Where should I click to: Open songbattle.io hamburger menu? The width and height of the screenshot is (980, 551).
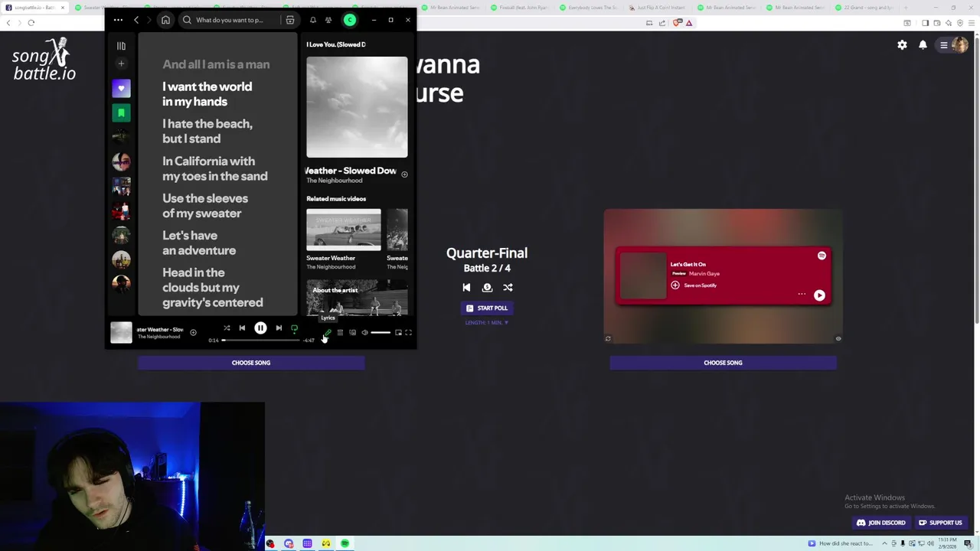[944, 45]
